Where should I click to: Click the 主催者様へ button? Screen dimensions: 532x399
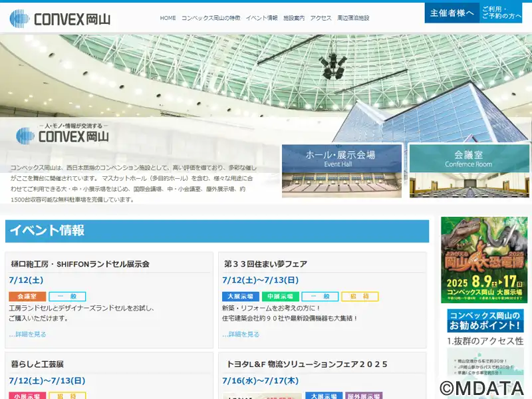tap(452, 13)
